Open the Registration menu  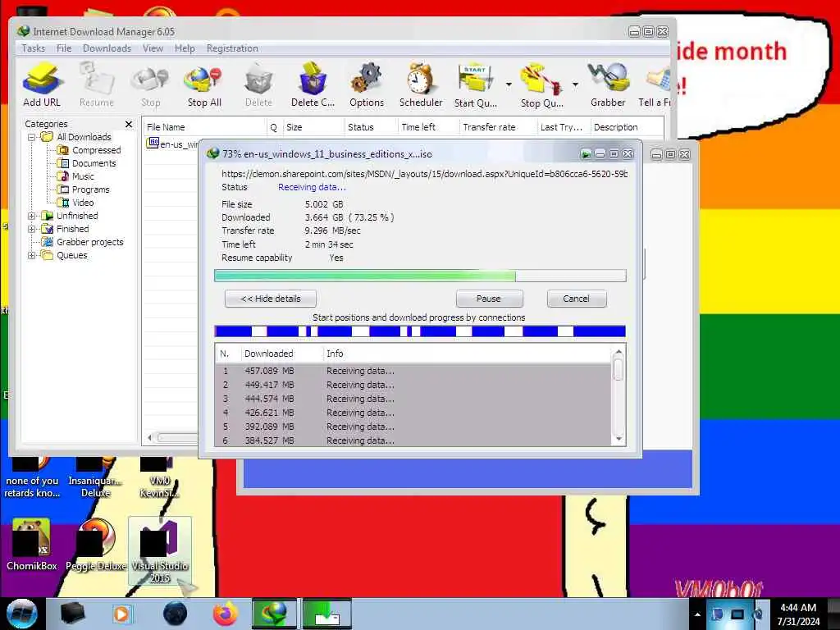(x=232, y=48)
